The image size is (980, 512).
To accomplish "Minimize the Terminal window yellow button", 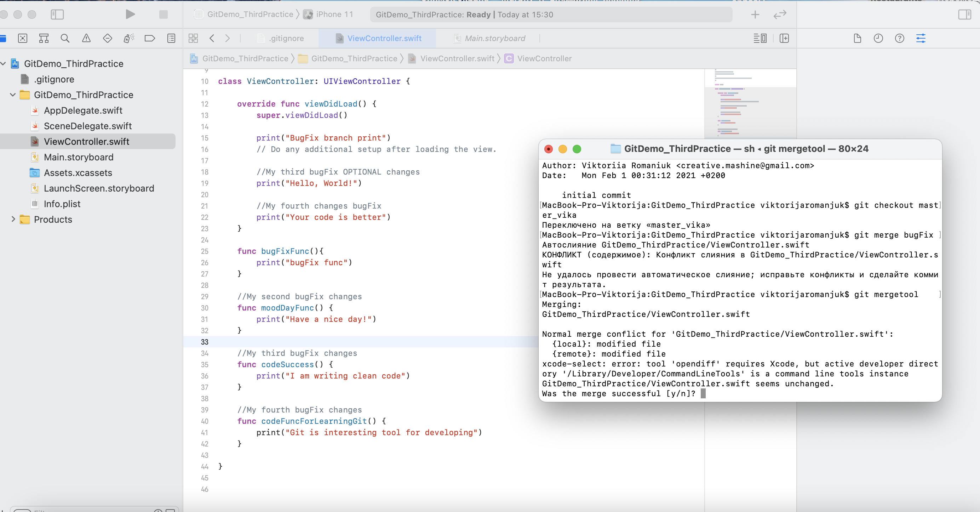I will coord(562,149).
